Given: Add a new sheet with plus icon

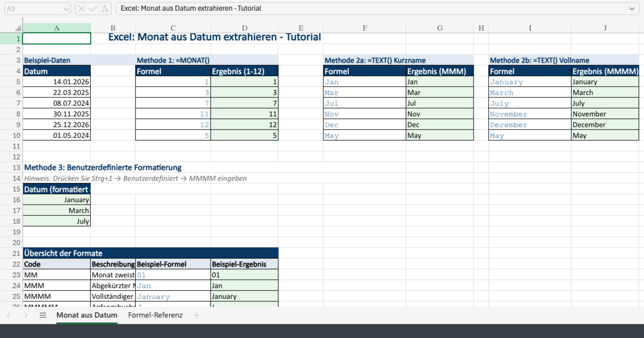Looking at the screenshot, I should (x=197, y=315).
